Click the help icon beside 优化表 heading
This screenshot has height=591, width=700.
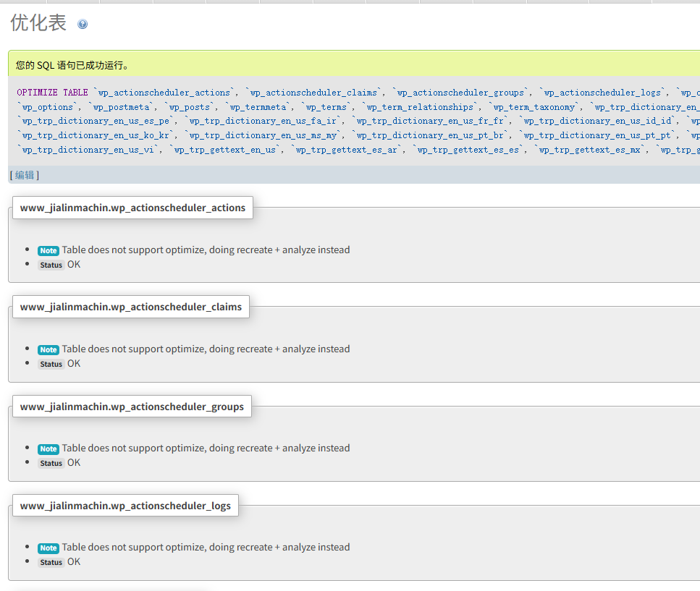click(x=83, y=24)
